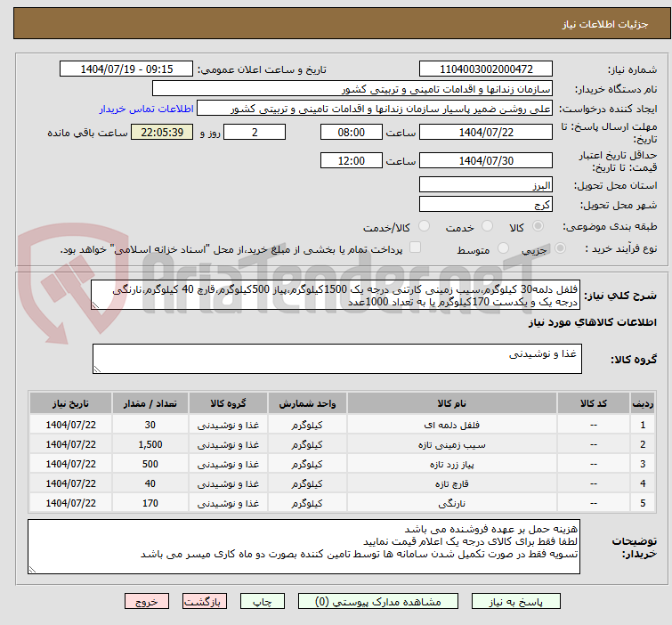Click the announcement date field 1404/07/19 - 09:15
Screen dimensions: 672x625
[126, 69]
